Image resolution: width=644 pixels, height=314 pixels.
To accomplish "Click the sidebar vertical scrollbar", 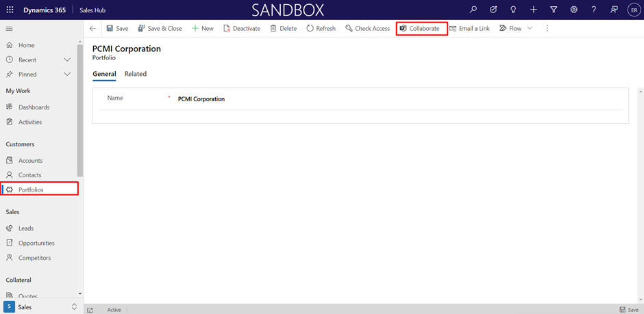I will (80, 111).
